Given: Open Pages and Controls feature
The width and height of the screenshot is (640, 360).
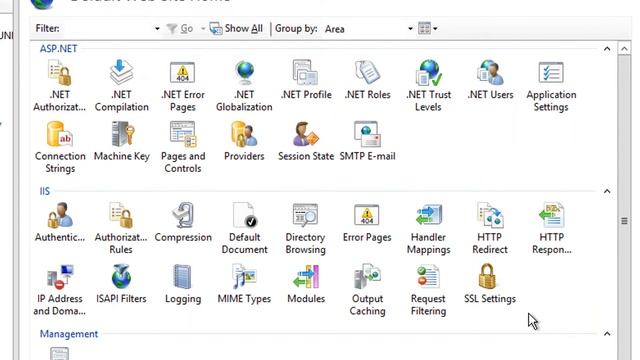Looking at the screenshot, I should 183,147.
